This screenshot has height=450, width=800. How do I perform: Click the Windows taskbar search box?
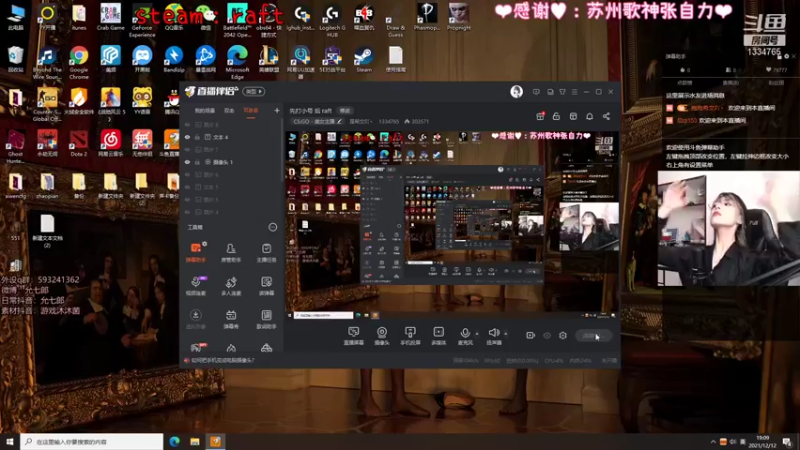pos(92,441)
